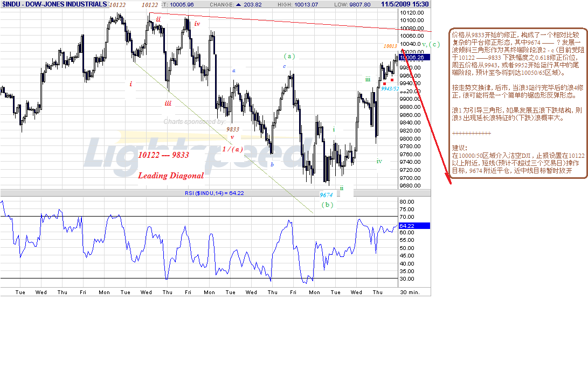Viewport: 588px width, 383px height.
Task: Click the red "iii" wave label
Action: [x=168, y=103]
